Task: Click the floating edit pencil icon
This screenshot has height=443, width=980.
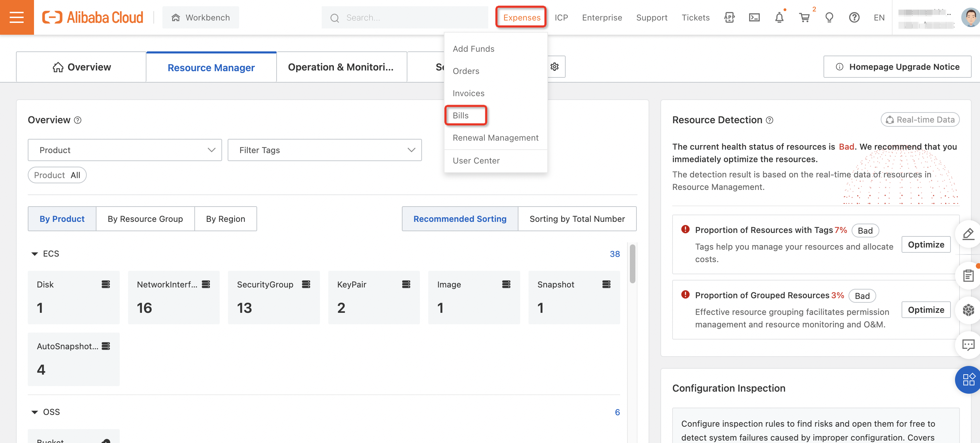Action: (968, 234)
